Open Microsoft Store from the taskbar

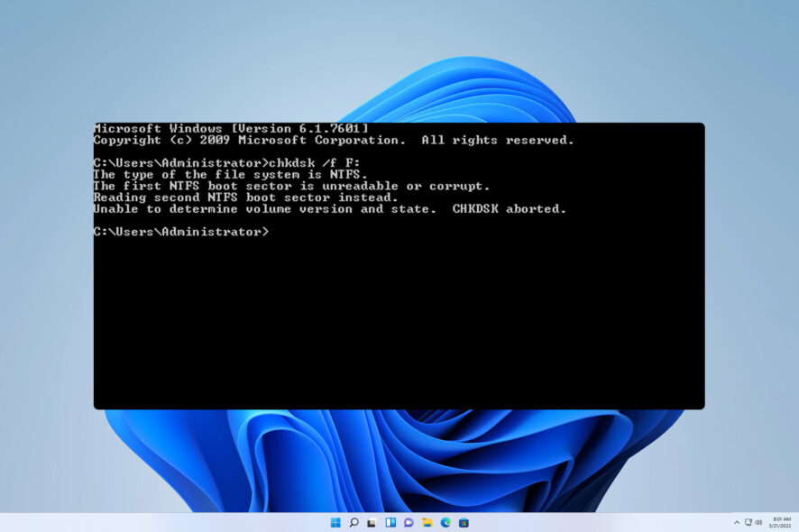click(464, 522)
